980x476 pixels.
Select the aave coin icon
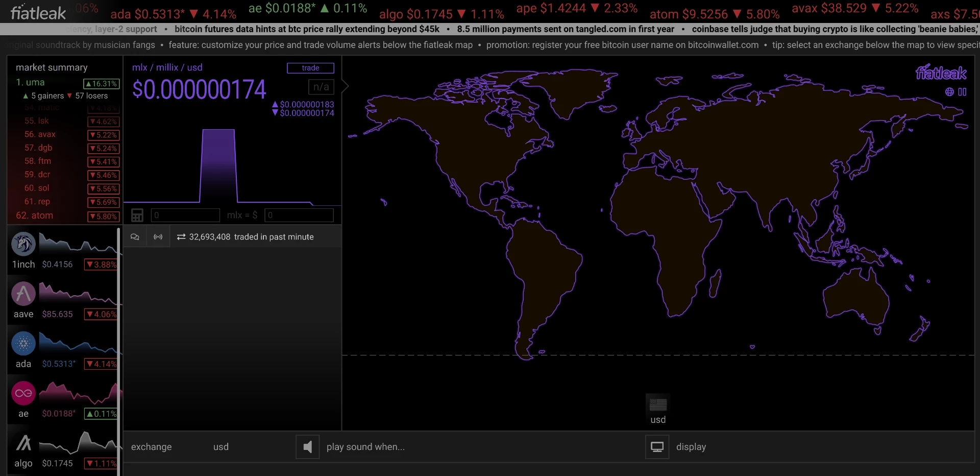point(23,294)
